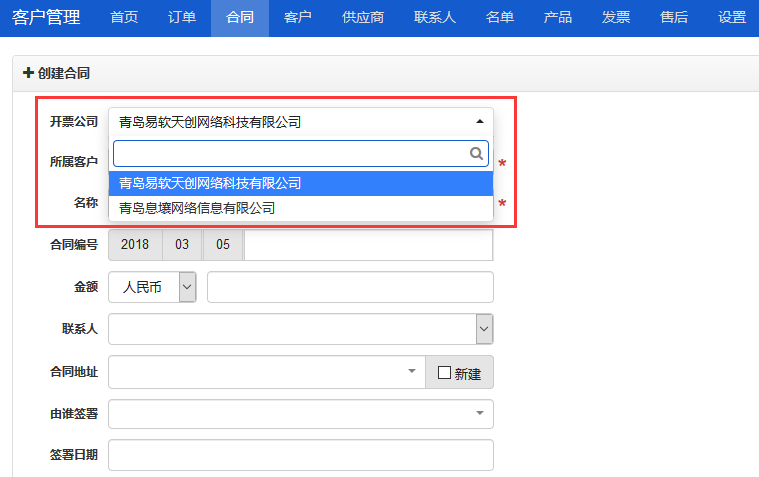Screen dimensions: 759x477
Task: Collapse the 开票公司 dropdown arrow
Action: [480, 121]
